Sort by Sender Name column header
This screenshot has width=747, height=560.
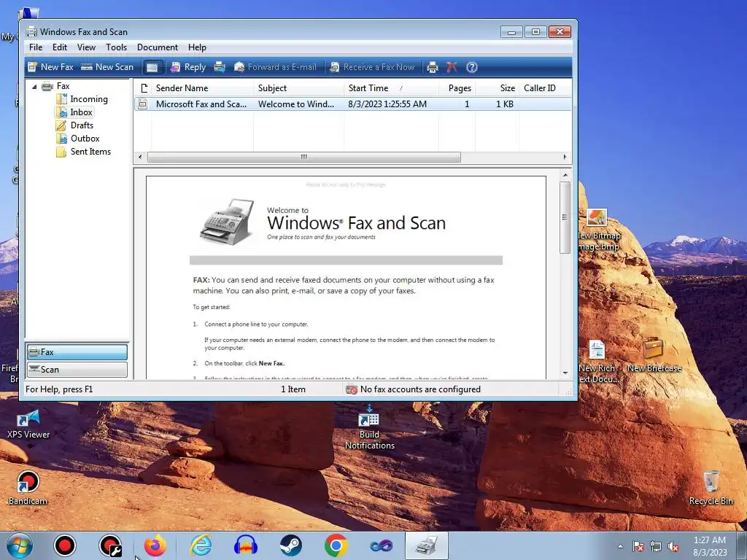coord(203,88)
